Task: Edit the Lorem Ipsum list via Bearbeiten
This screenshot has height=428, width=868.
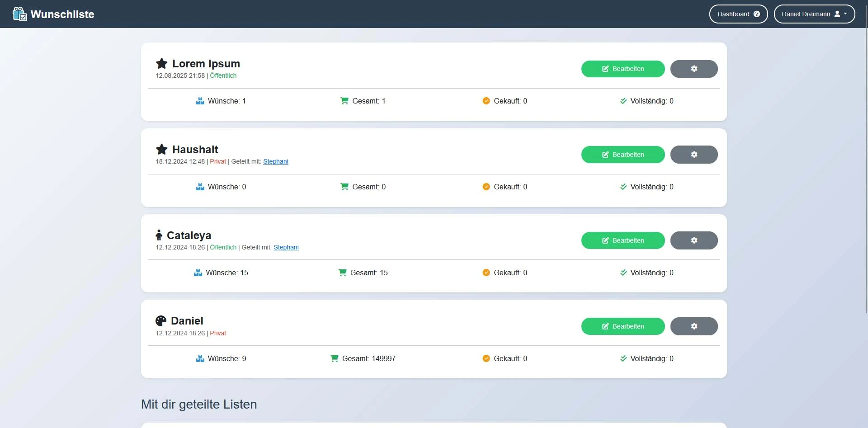Action: (623, 69)
